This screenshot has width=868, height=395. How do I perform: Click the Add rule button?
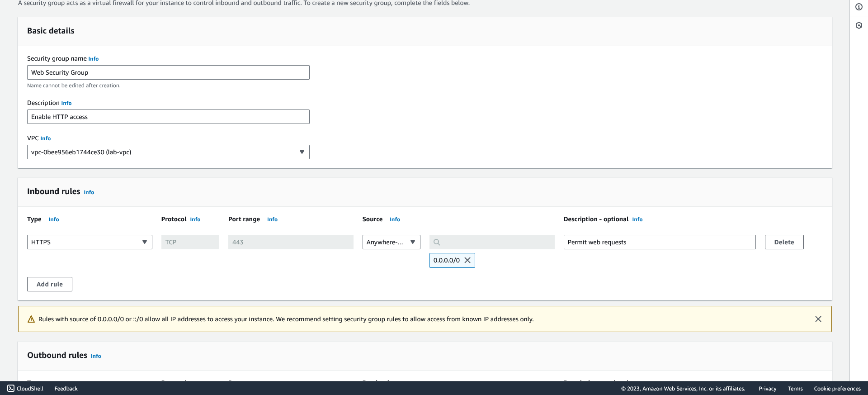point(50,284)
